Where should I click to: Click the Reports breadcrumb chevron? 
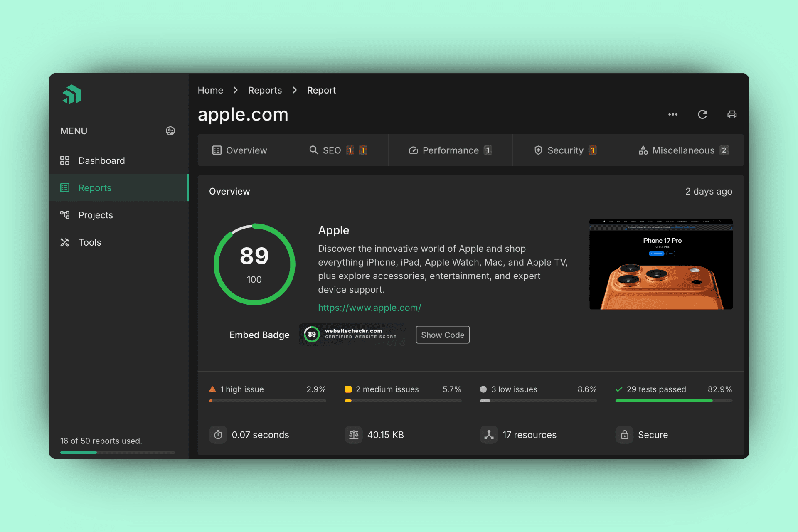[x=294, y=90]
